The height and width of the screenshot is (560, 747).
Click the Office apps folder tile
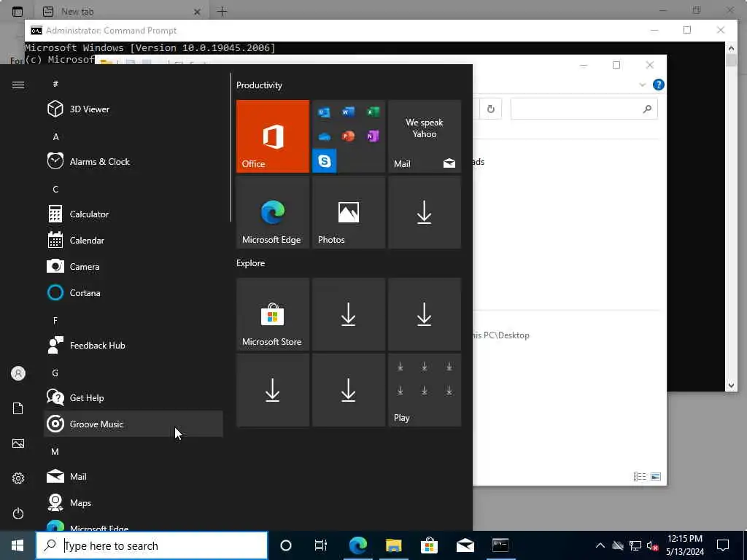coord(349,136)
